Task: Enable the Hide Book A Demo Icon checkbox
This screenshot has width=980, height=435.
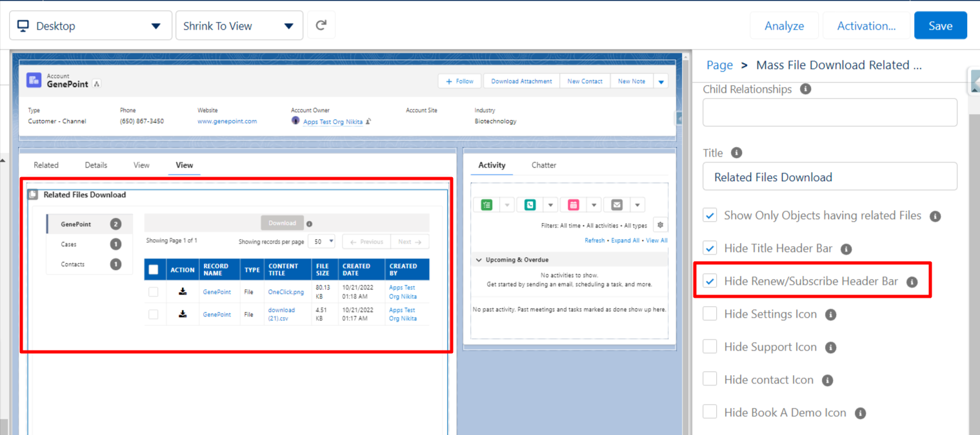Action: [x=710, y=412]
